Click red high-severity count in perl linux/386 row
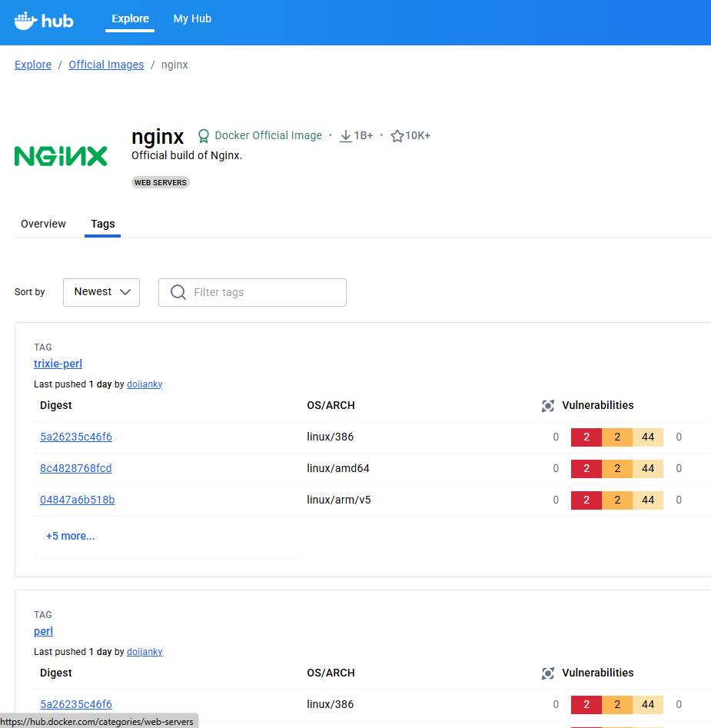Screen dimensions: 711x728 click(586, 704)
